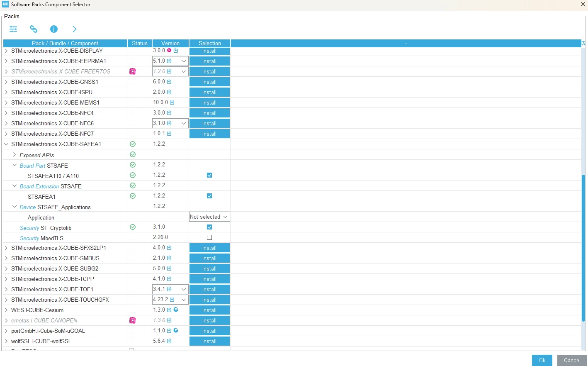Open the X-CUBE-TOF1 version dropdown

tap(184, 289)
